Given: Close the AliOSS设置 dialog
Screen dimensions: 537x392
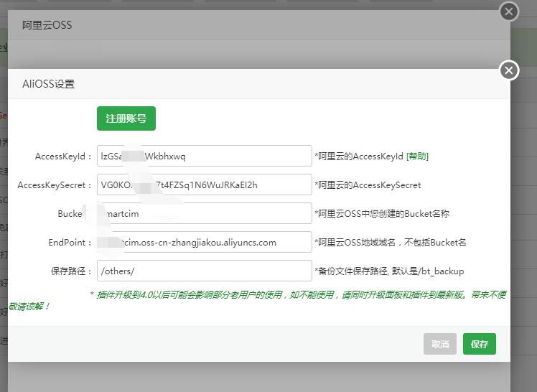Looking at the screenshot, I should point(509,70).
